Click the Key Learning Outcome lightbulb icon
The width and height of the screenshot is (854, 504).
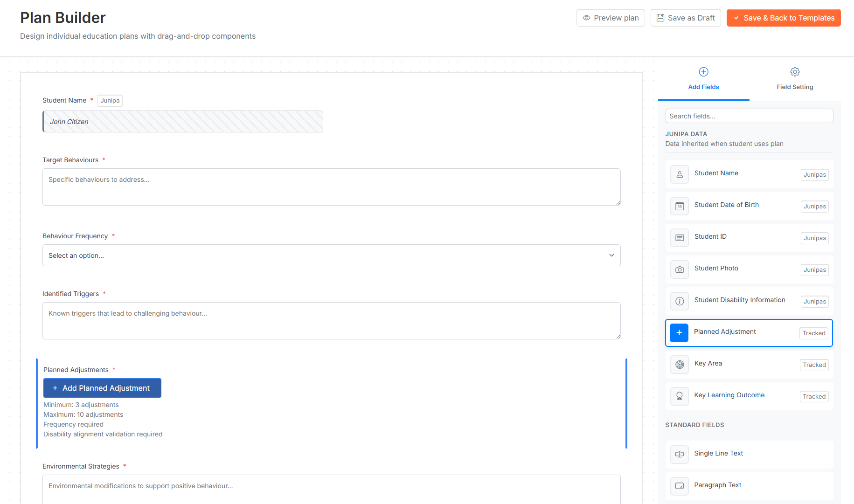[x=679, y=396]
